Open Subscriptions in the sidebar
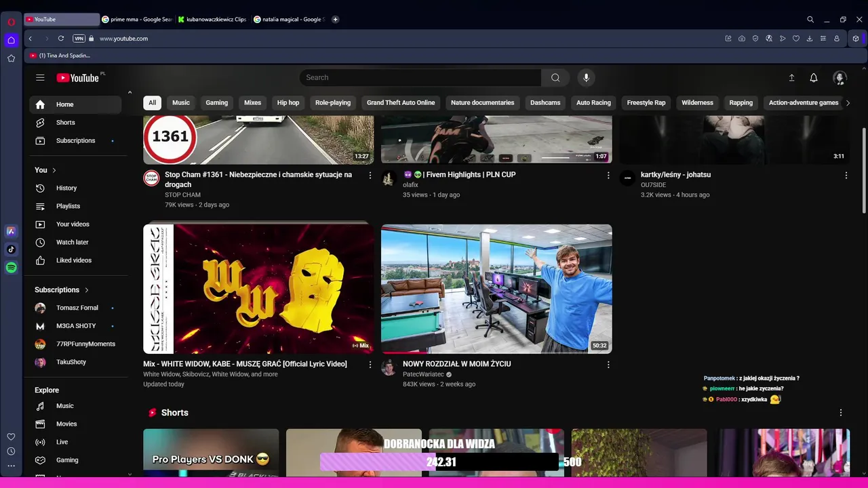The width and height of the screenshot is (868, 488). pyautogui.click(x=75, y=141)
